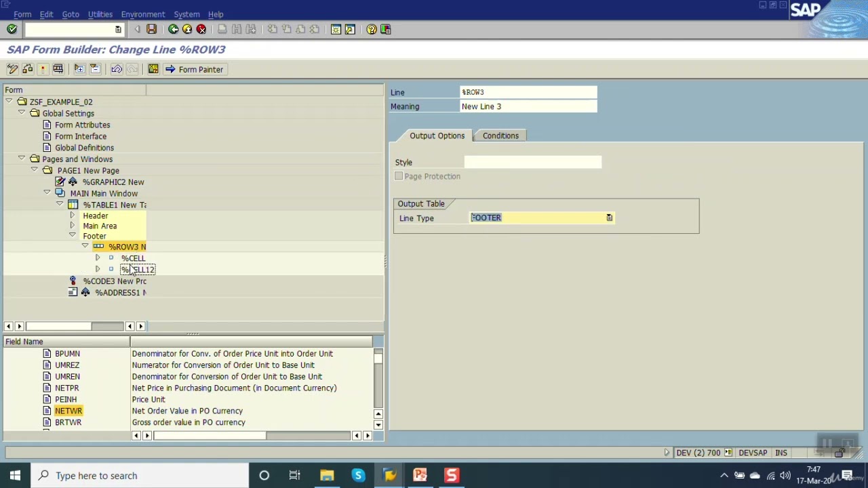Image resolution: width=868 pixels, height=488 pixels.
Task: Open SAP Logon from Windows taskbar
Action: [390, 475]
